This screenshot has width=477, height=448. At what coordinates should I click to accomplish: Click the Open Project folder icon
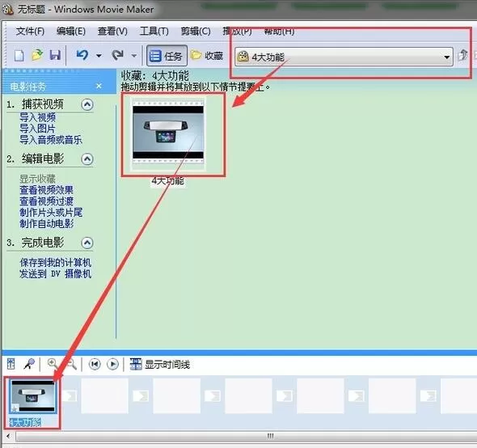[37, 55]
